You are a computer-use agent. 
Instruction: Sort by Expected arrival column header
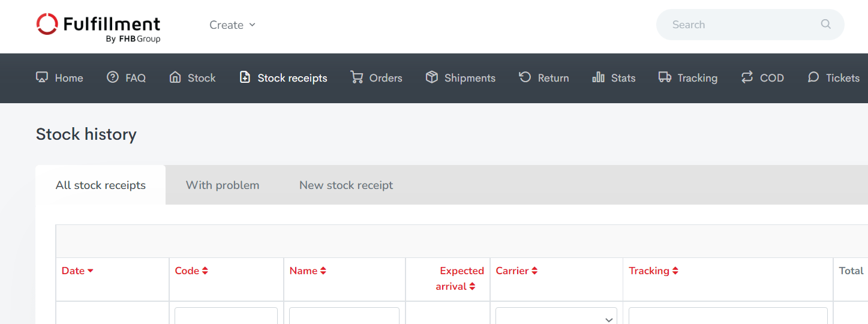click(459, 278)
